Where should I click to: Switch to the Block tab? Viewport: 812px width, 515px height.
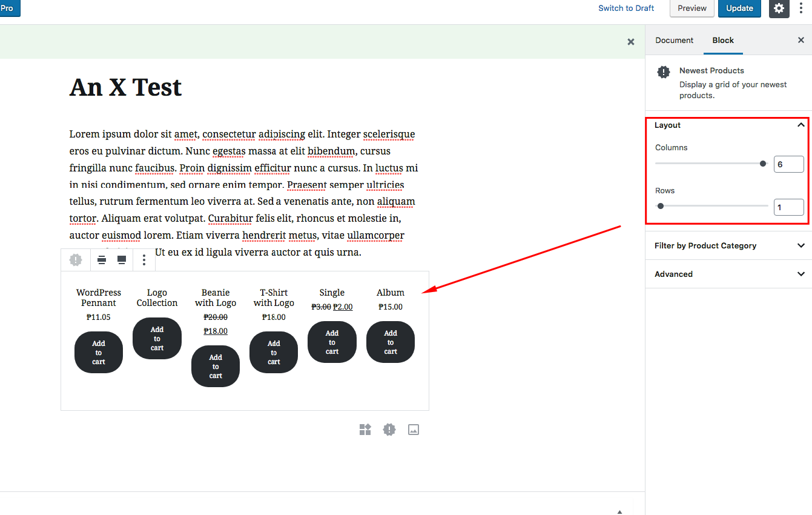pos(723,40)
